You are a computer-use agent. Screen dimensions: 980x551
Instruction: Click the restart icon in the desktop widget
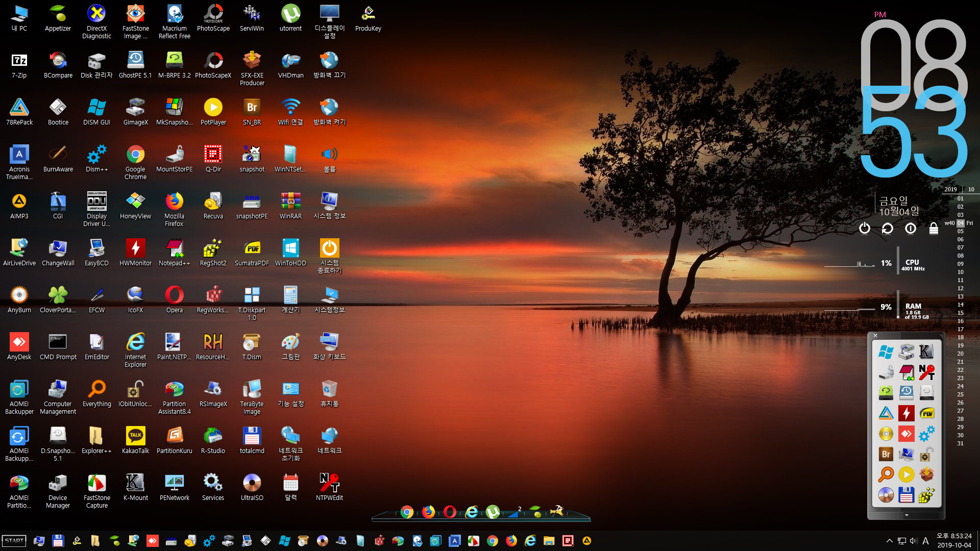888,228
